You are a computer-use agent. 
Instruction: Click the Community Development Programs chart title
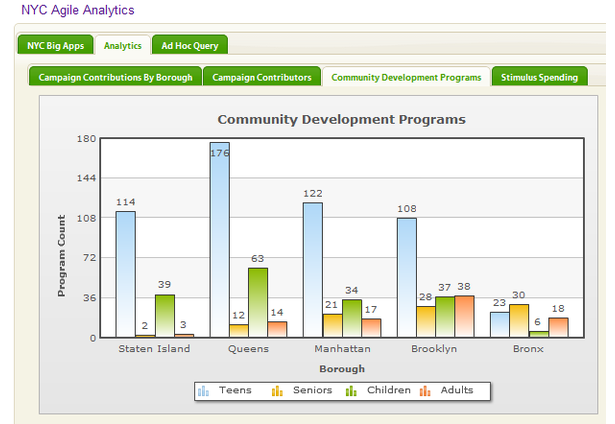(x=342, y=119)
